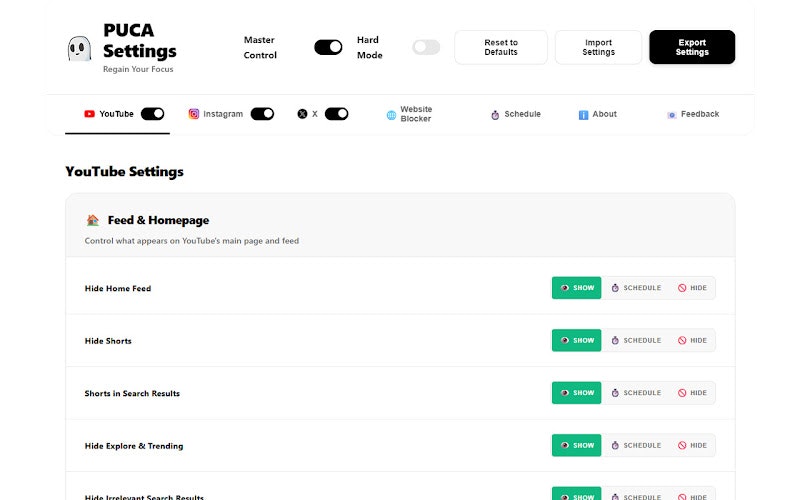This screenshot has height=500, width=800.
Task: Set Hide Shorts to Hide
Action: (692, 340)
